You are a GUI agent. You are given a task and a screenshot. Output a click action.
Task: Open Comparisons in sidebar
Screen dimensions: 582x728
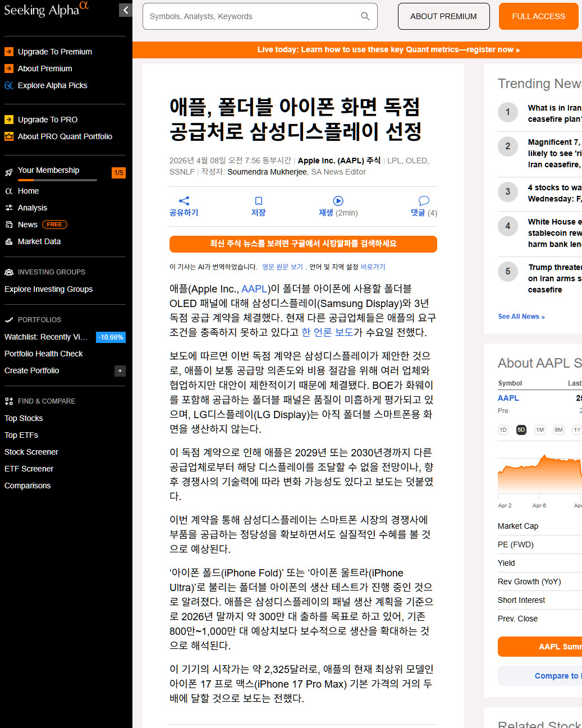click(28, 486)
